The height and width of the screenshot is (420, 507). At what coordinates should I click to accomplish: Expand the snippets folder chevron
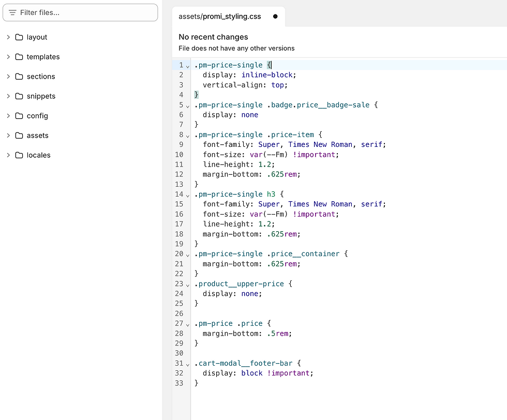click(8, 96)
